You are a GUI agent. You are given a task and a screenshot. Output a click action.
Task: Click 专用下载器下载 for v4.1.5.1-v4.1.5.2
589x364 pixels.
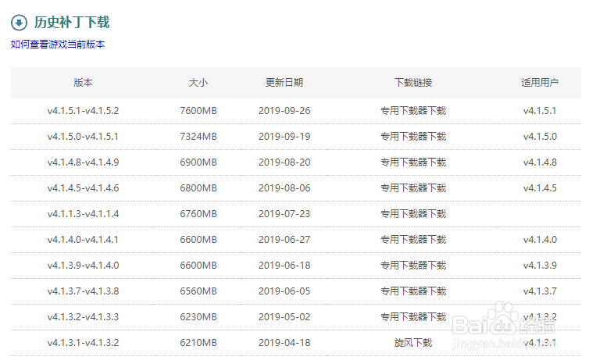413,111
